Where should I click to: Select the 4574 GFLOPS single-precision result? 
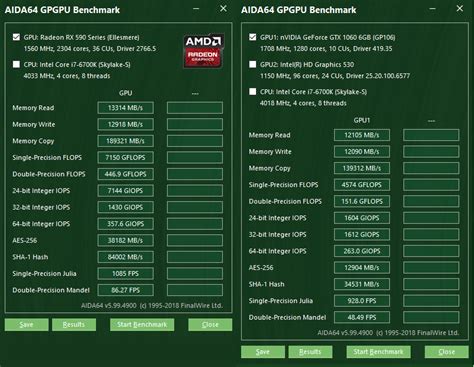coord(362,185)
